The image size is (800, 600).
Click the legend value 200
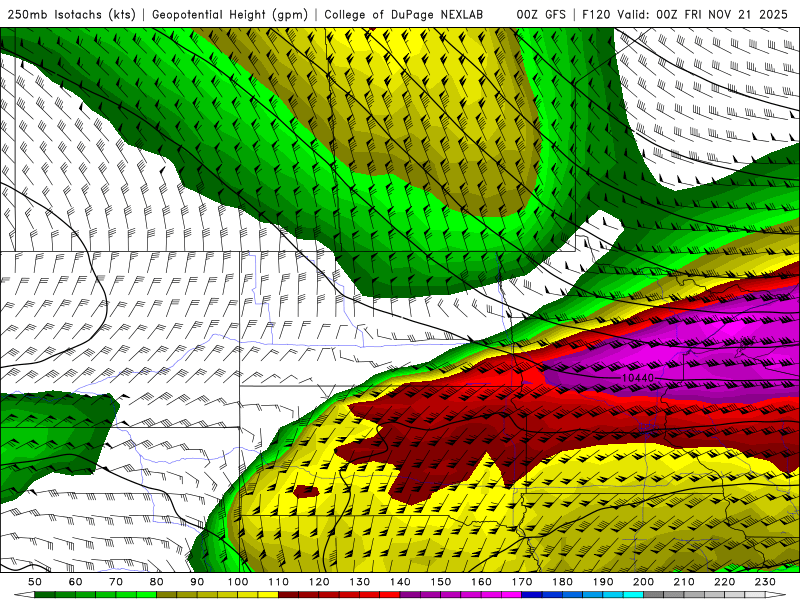pos(643,582)
